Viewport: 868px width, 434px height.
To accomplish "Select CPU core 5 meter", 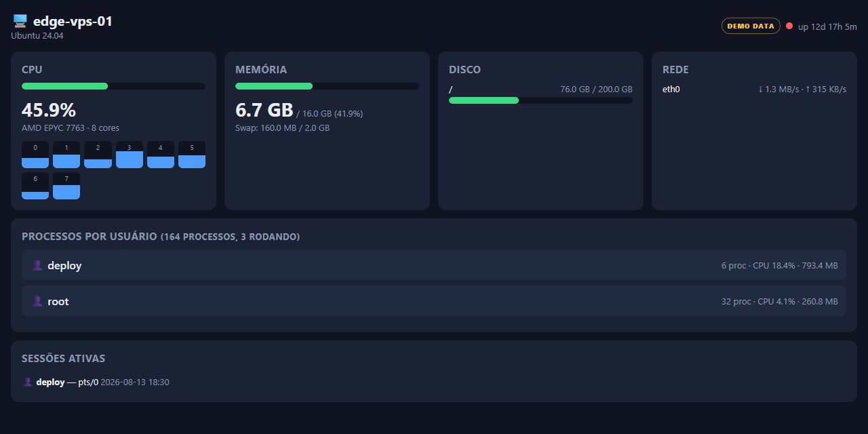I will pyautogui.click(x=192, y=155).
